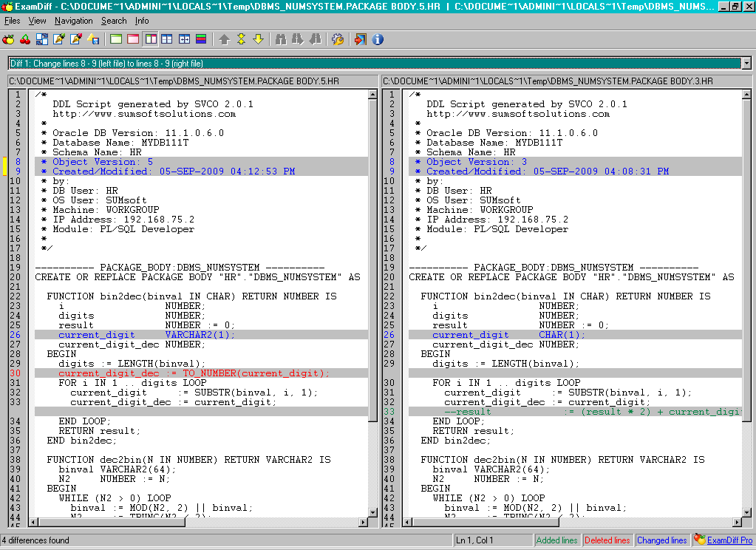Click the first binoculars Find icon
Image resolution: width=756 pixels, height=550 pixels.
281,39
